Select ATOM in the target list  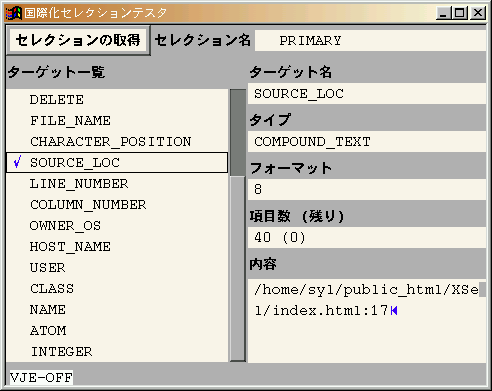pos(117,331)
